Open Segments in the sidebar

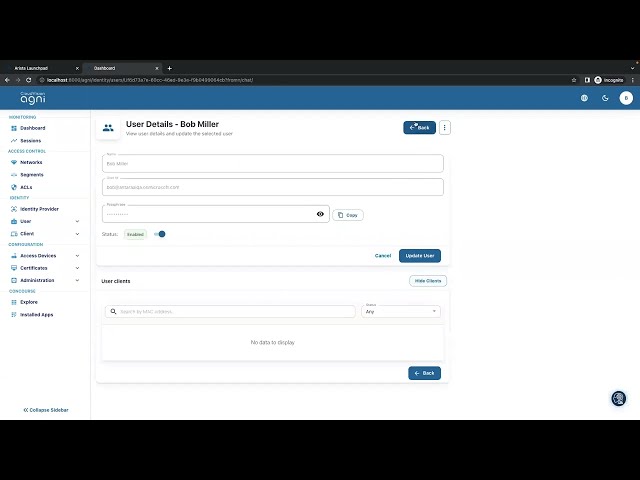point(31,175)
